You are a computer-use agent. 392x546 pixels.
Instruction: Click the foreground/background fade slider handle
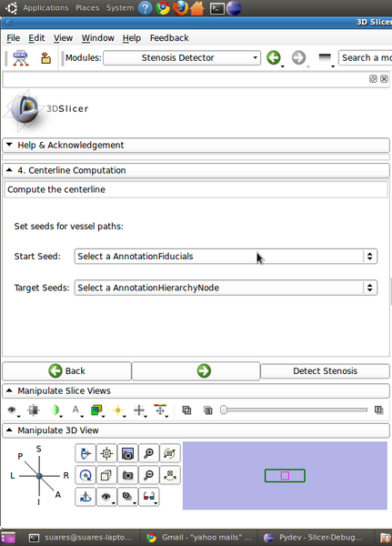coord(224,409)
